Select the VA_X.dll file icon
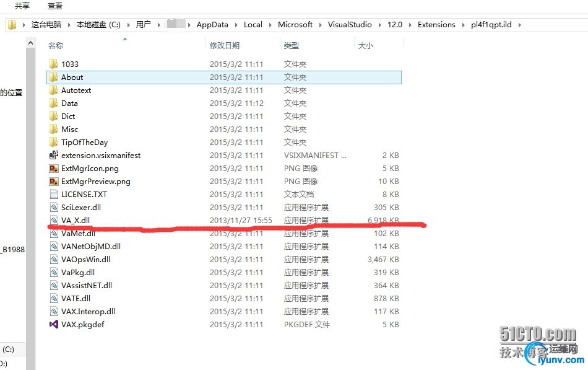588x370 pixels. pos(54,220)
